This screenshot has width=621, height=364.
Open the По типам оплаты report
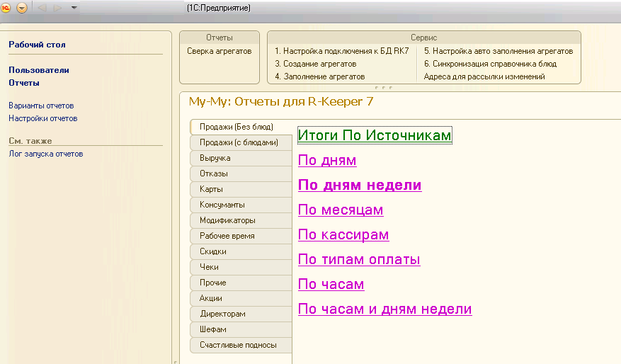pos(359,259)
